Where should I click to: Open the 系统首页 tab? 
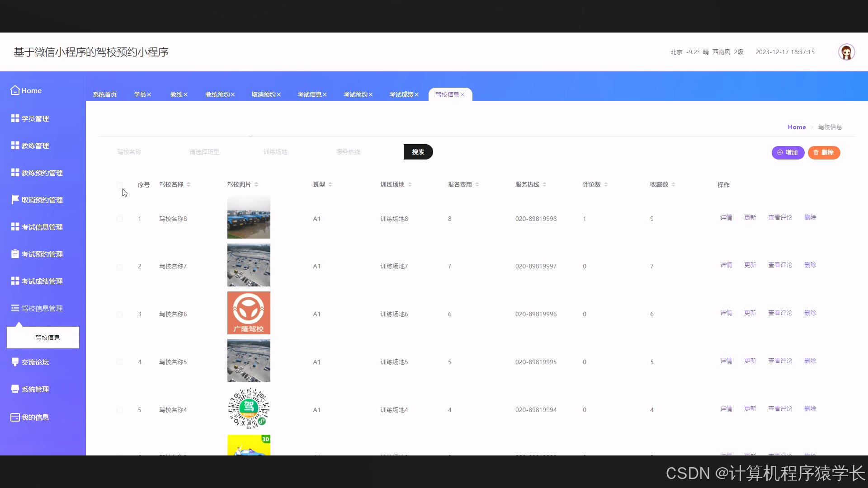pyautogui.click(x=105, y=94)
